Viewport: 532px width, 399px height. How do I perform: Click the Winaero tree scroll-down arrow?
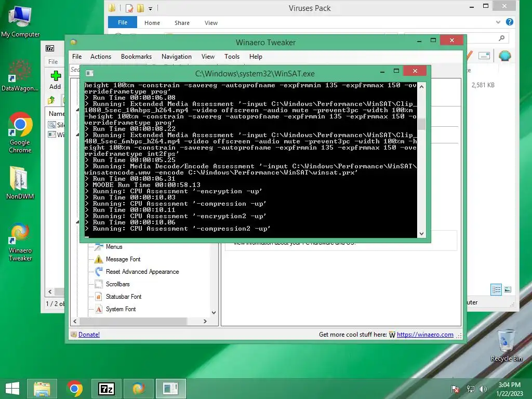214,313
